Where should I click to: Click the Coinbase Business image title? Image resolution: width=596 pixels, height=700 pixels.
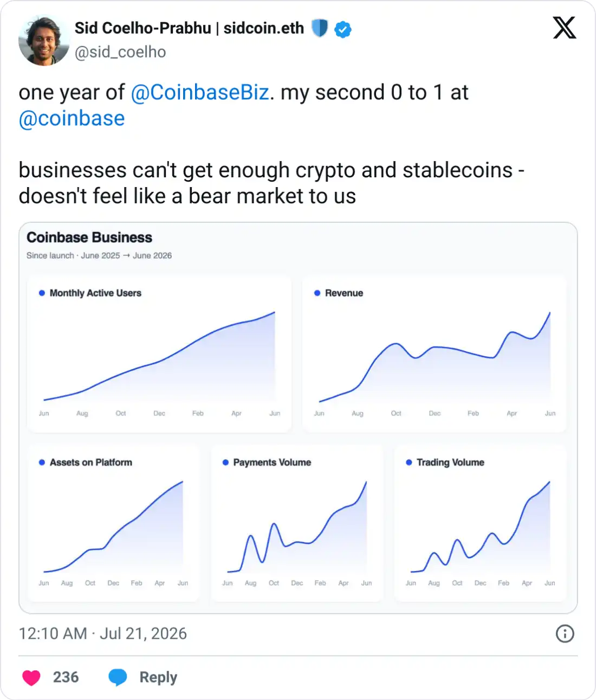pos(89,237)
